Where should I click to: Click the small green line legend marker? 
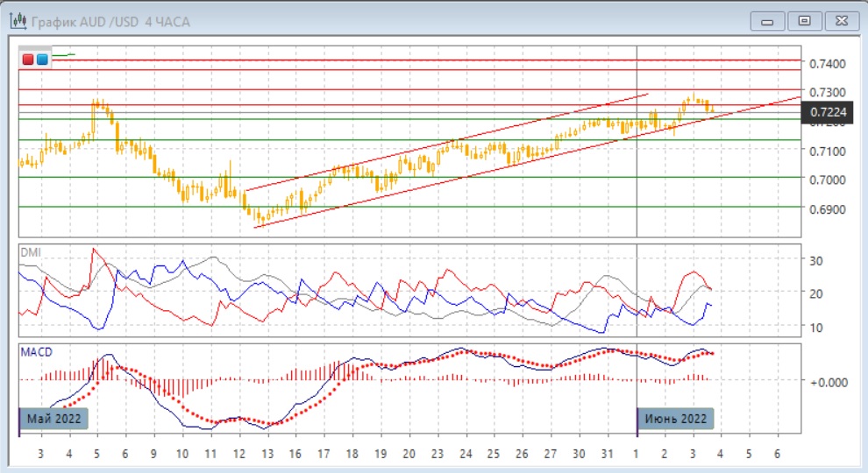(x=63, y=55)
